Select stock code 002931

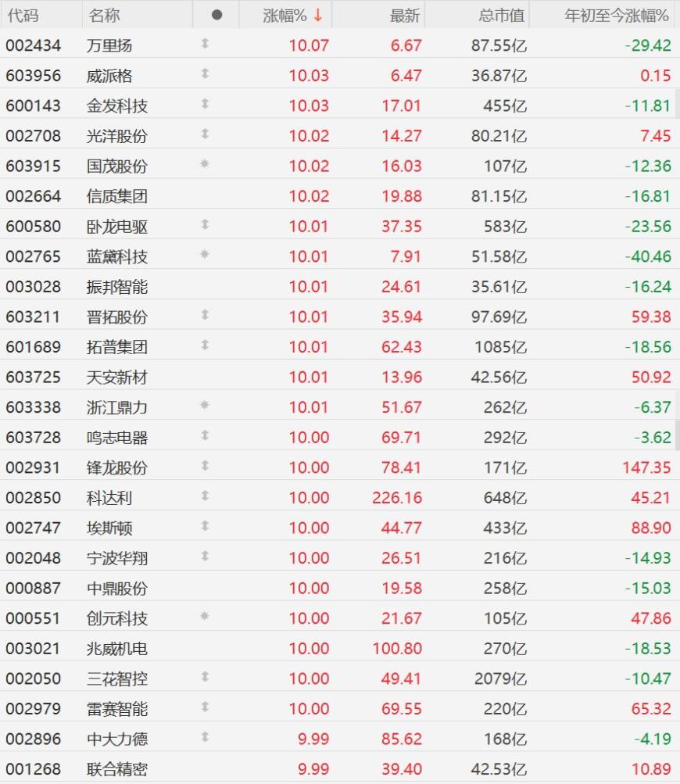(33, 467)
